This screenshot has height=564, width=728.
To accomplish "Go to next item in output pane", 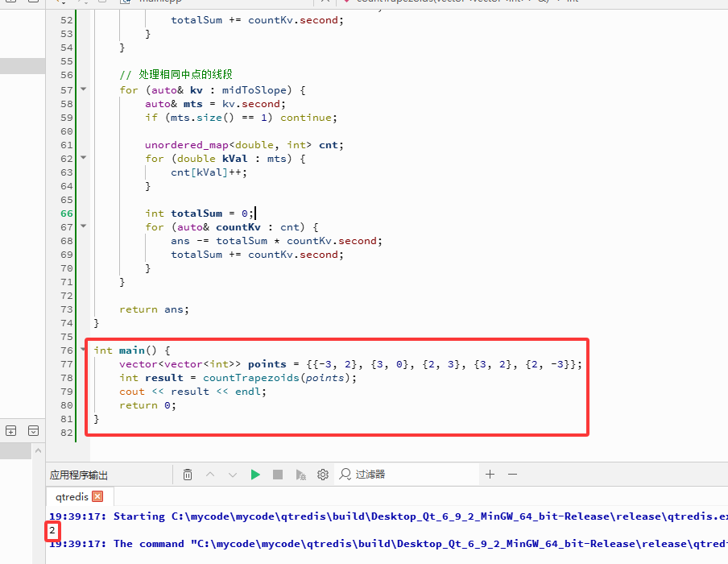I will [233, 475].
